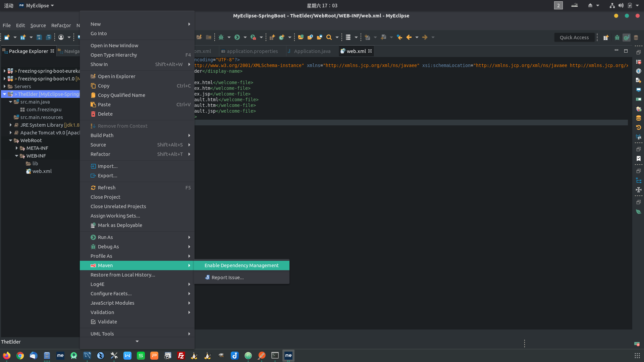Click the green Run toolbar button
The image size is (644, 362).
click(237, 37)
